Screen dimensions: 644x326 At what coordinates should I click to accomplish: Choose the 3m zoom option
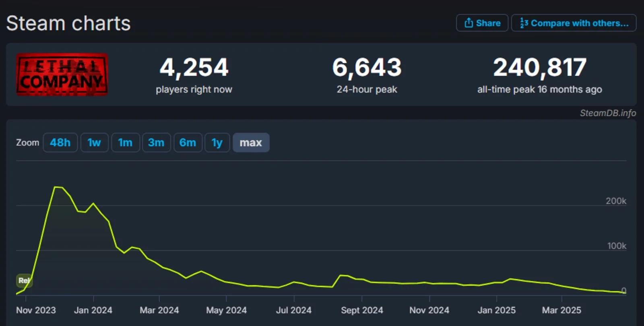156,142
